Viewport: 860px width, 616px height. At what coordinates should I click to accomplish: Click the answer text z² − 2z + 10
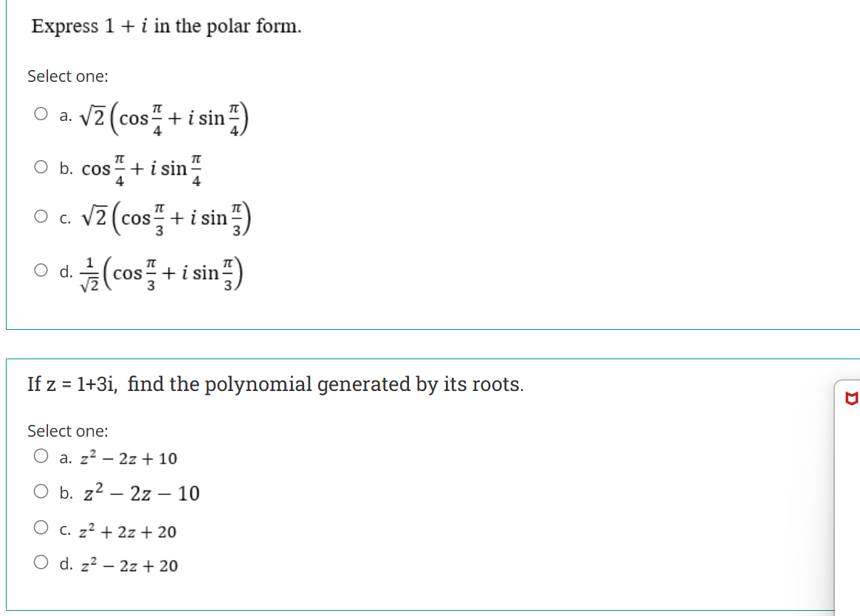pyautogui.click(x=129, y=458)
